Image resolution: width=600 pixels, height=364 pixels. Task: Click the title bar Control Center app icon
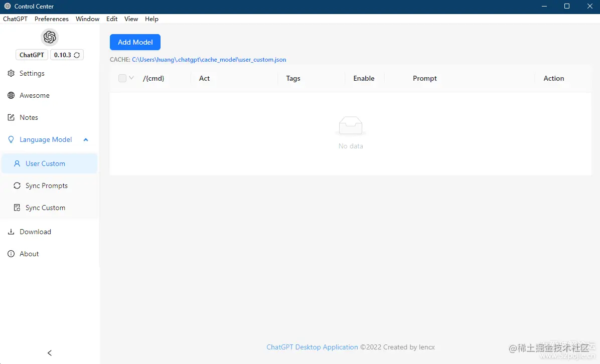click(x=7, y=6)
